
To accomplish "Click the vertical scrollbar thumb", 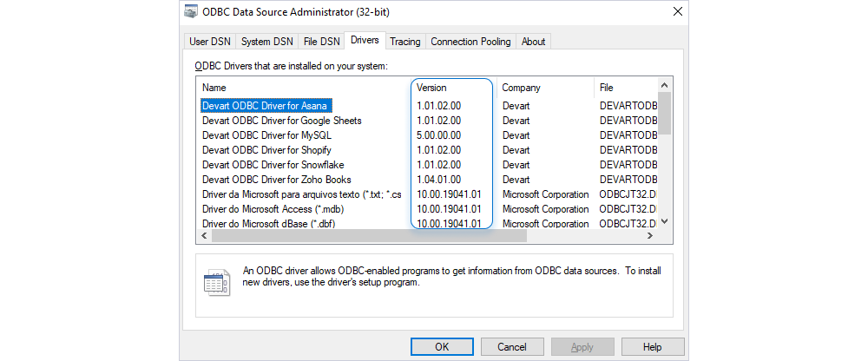I will pos(665,114).
